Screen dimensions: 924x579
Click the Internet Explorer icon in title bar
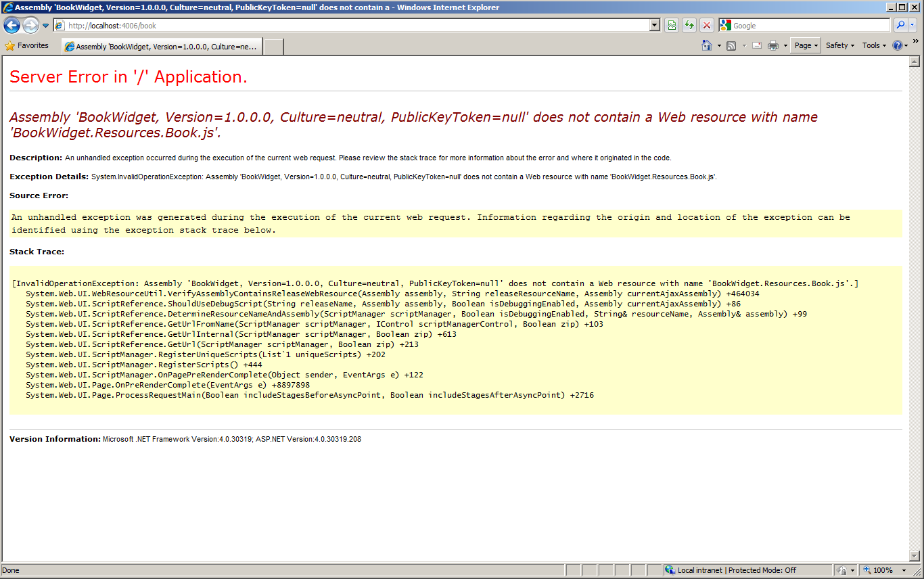(x=7, y=7)
